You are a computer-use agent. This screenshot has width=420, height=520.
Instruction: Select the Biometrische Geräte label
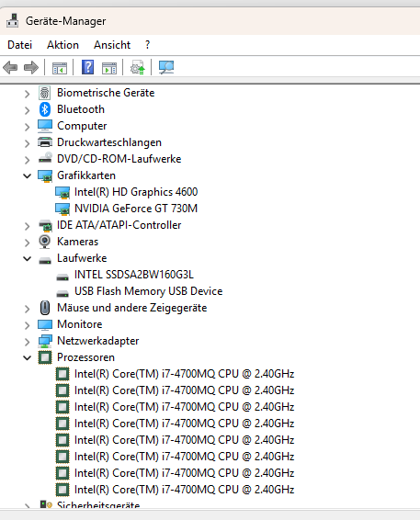[106, 93]
